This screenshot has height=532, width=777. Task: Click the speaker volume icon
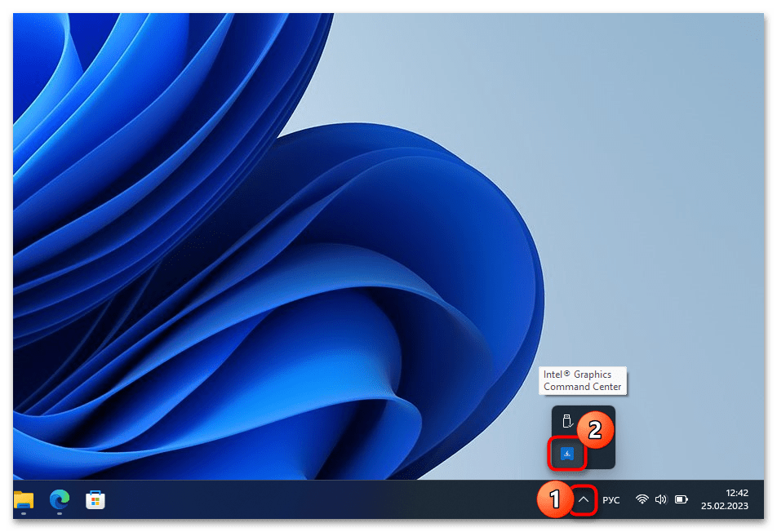pos(660,499)
